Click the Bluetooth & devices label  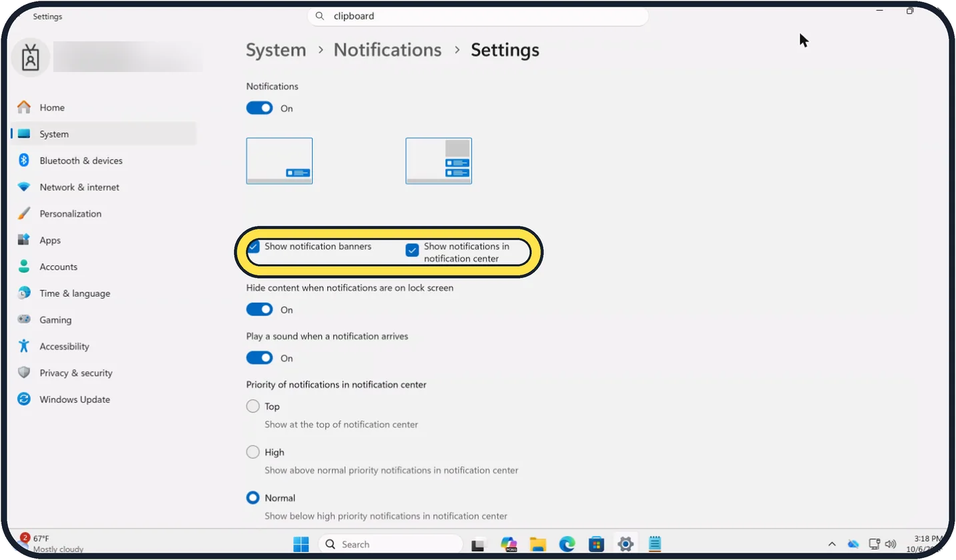tap(81, 161)
